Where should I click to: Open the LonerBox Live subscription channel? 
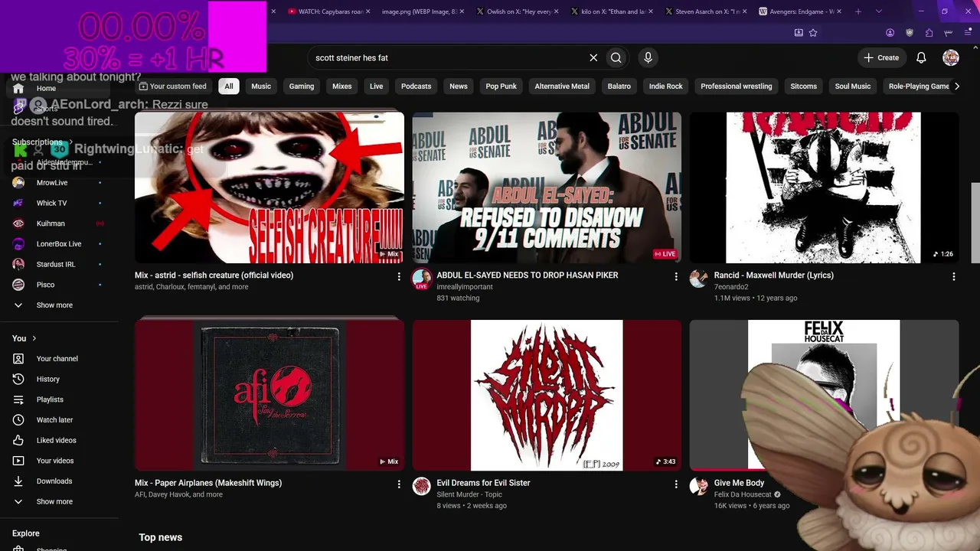[59, 244]
